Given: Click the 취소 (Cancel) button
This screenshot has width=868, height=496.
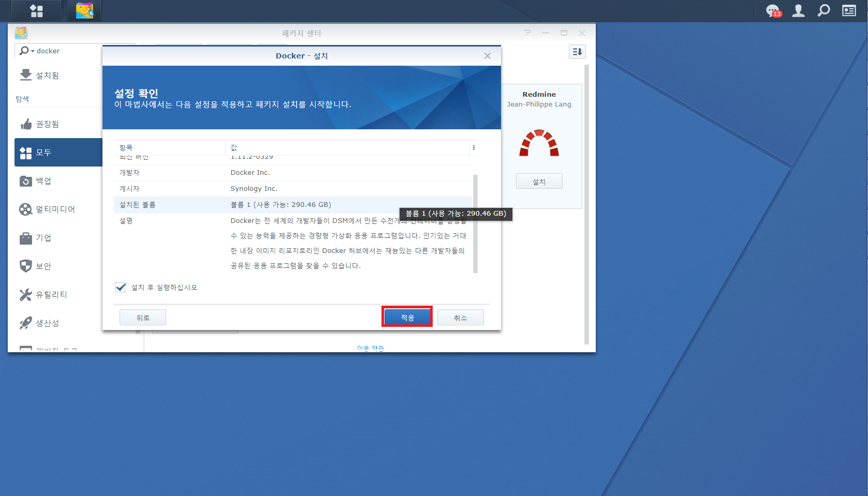Looking at the screenshot, I should pyautogui.click(x=460, y=318).
